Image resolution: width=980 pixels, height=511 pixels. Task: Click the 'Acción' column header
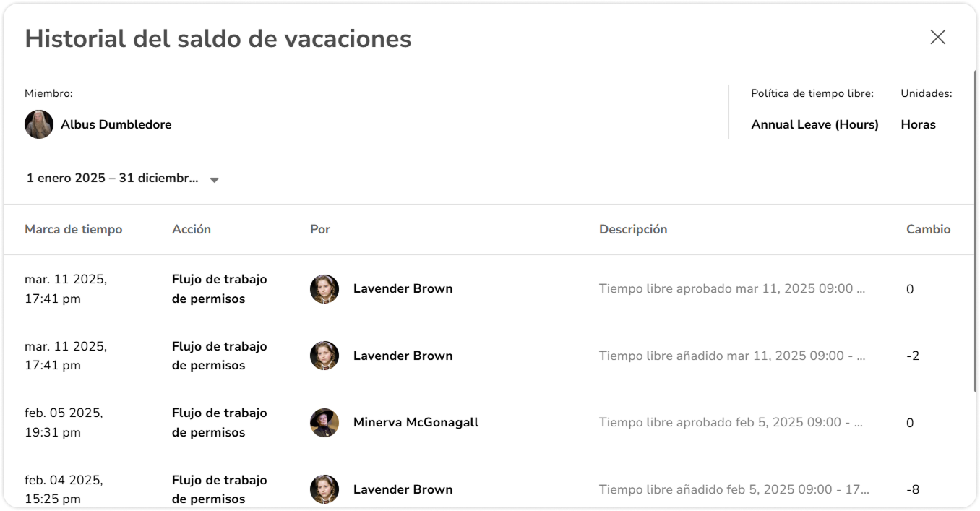[192, 229]
